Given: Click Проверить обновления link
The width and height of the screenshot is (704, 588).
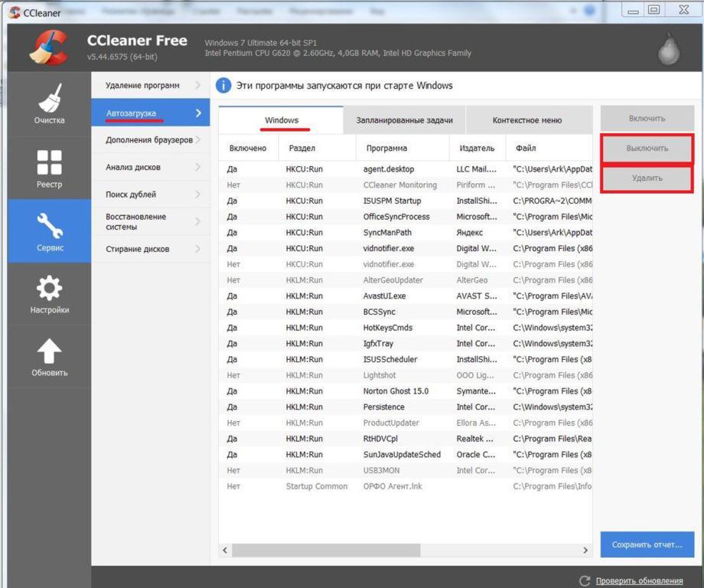Looking at the screenshot, I should click(x=640, y=581).
